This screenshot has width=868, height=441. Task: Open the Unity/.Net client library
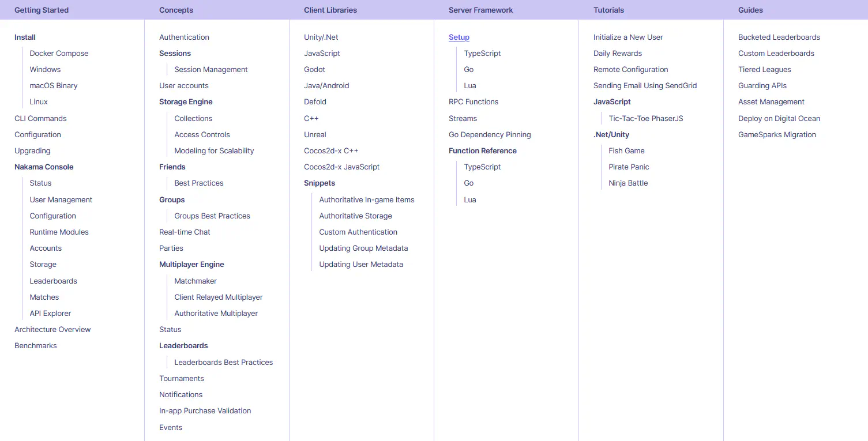(321, 37)
